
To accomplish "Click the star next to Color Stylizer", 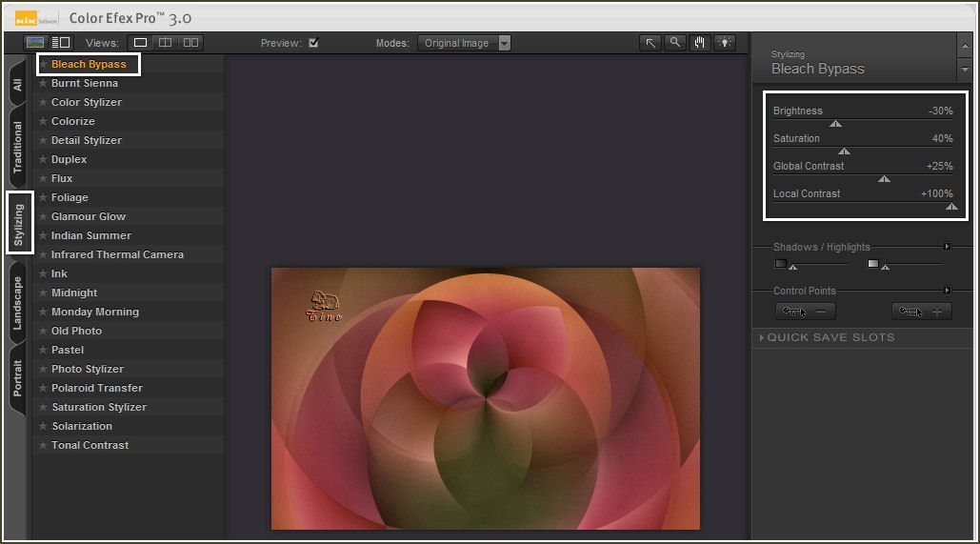I will pyautogui.click(x=43, y=102).
